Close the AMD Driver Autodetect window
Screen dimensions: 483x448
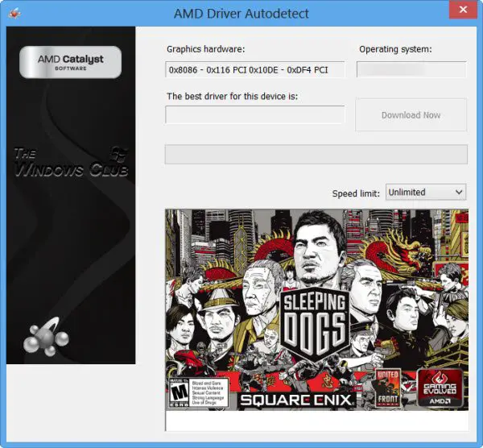click(463, 10)
